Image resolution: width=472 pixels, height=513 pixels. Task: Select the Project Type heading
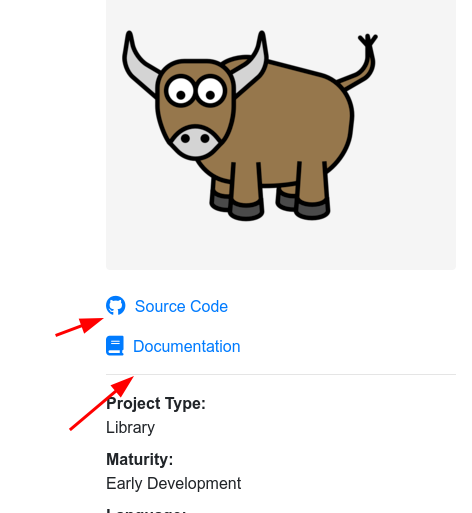[x=156, y=404]
